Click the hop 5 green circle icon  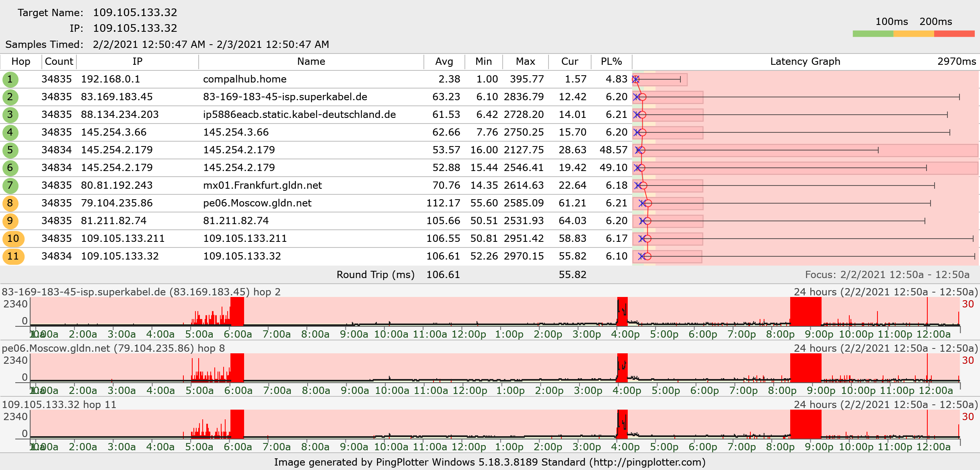coord(10,150)
